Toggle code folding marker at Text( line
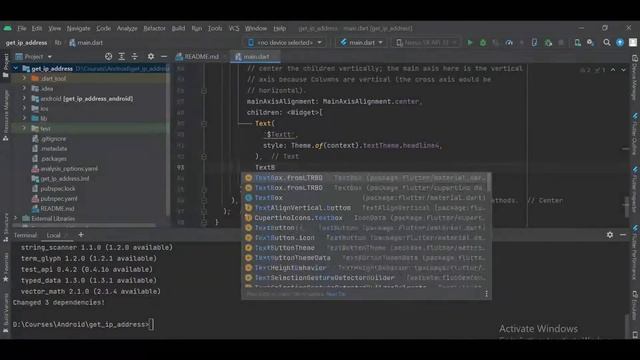 204,123
